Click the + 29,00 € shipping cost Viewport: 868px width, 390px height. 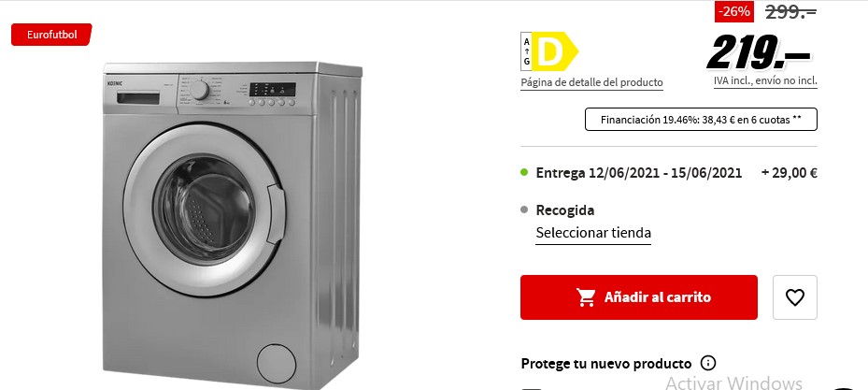[790, 173]
